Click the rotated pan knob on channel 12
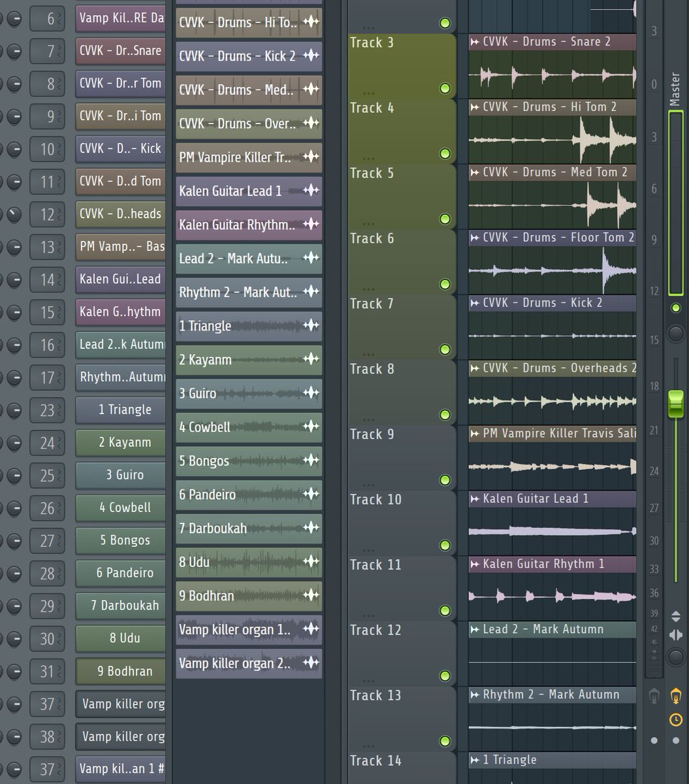The height and width of the screenshot is (784, 689). click(x=14, y=214)
